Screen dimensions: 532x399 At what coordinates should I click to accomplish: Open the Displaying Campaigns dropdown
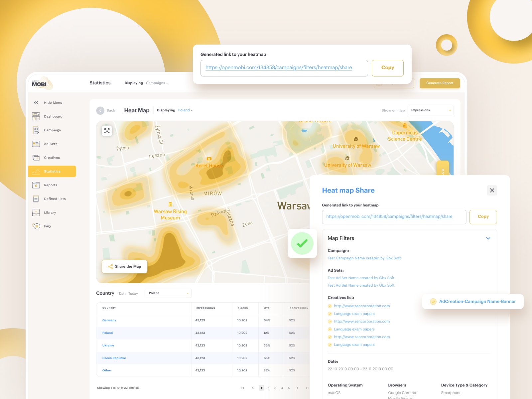pos(157,83)
